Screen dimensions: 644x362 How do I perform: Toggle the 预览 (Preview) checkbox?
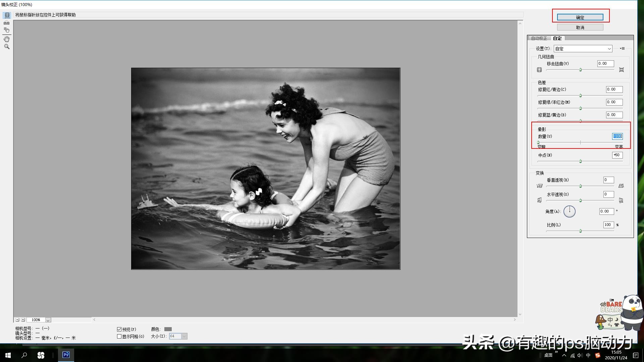pos(119,329)
